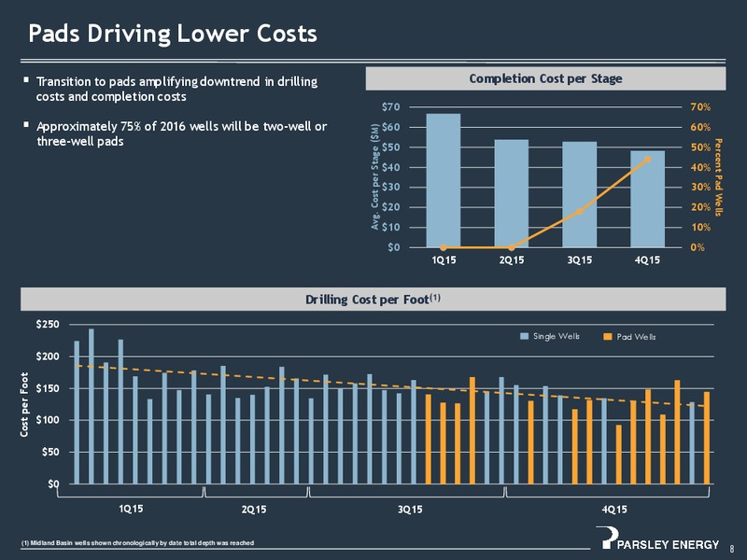Click the shortest orange pad well bar

(619, 455)
